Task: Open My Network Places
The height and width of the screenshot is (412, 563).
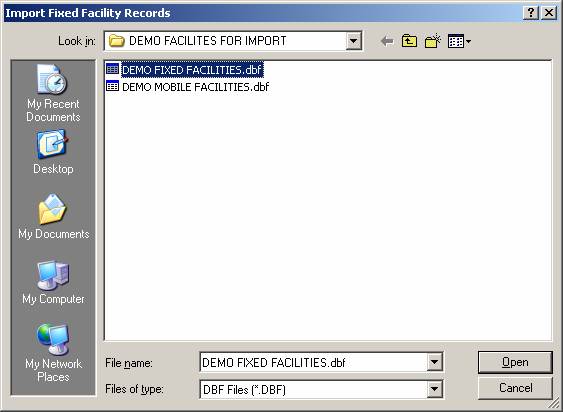Action: (x=53, y=353)
